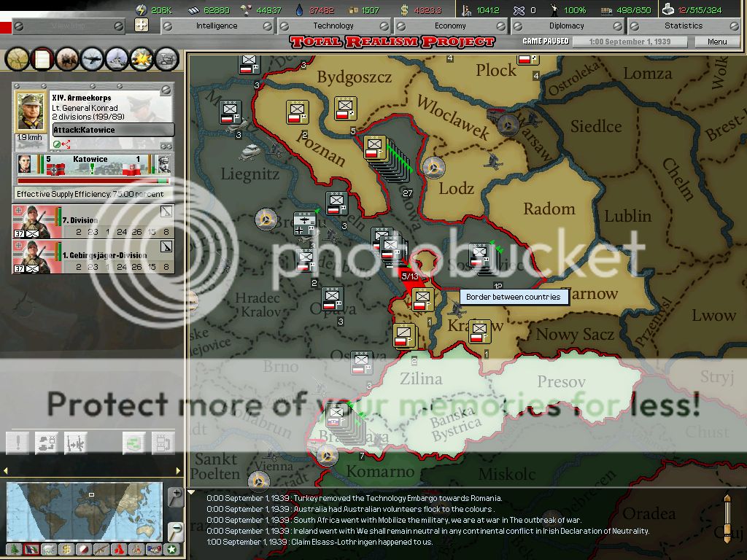Switch to terrain map mode (tree icon)
The width and height of the screenshot is (747, 560).
coord(14,549)
